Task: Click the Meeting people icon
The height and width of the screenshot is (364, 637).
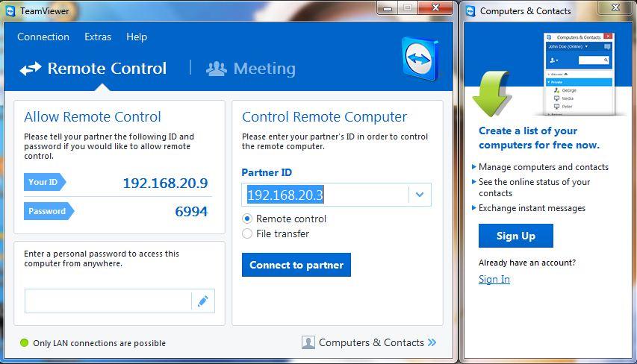Action: pos(216,69)
